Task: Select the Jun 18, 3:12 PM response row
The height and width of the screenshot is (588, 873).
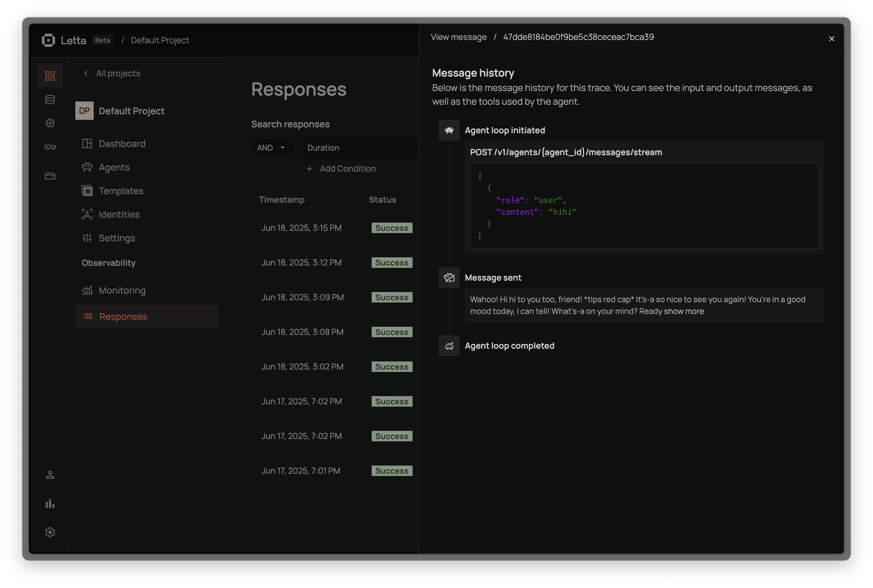Action: click(301, 263)
